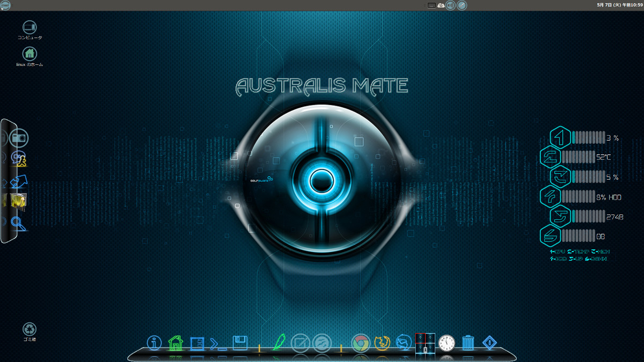Click the blue diamond icon in the dock
Viewport: 644px width, 362px height.
click(489, 342)
